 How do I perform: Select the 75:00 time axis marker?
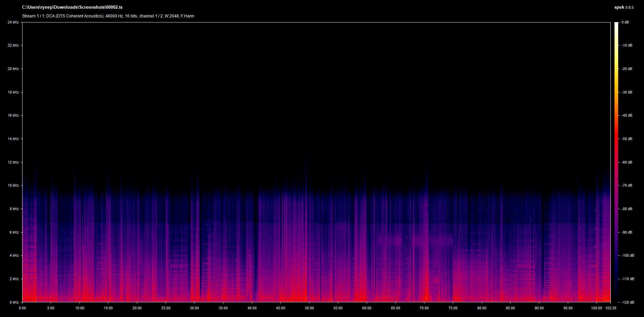[453, 308]
